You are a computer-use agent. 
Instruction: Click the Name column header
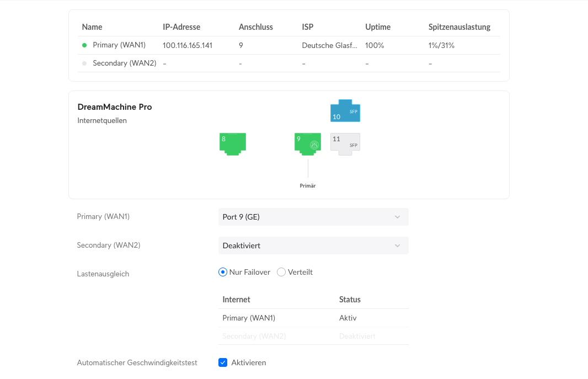(92, 27)
